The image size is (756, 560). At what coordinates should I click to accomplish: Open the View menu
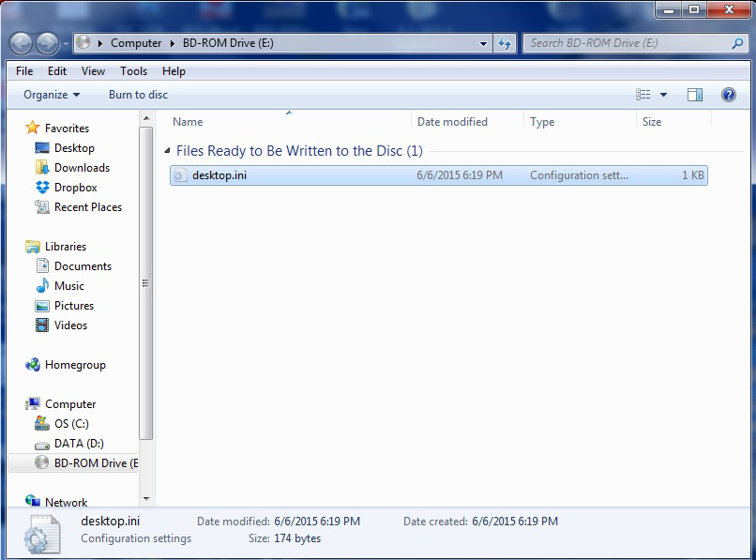tap(93, 71)
